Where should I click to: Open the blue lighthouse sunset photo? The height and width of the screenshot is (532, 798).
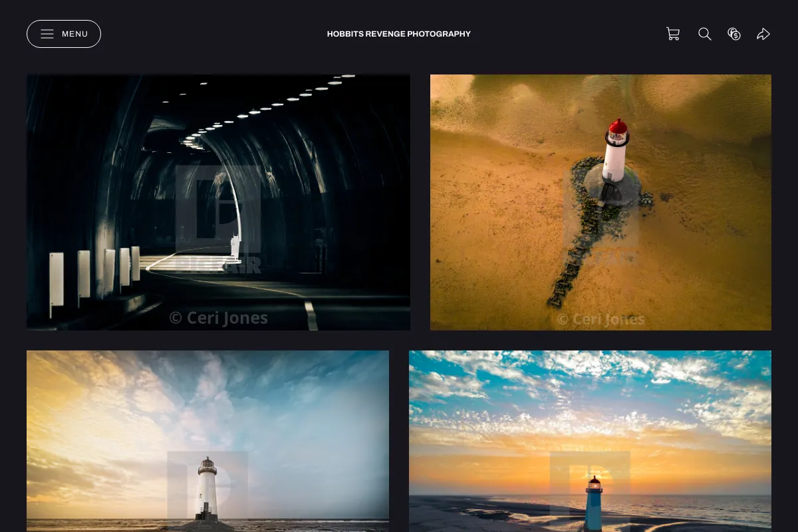(x=590, y=441)
